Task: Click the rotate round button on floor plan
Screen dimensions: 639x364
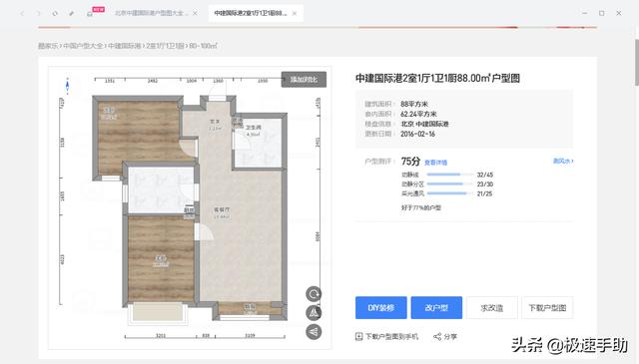Action: tap(314, 294)
